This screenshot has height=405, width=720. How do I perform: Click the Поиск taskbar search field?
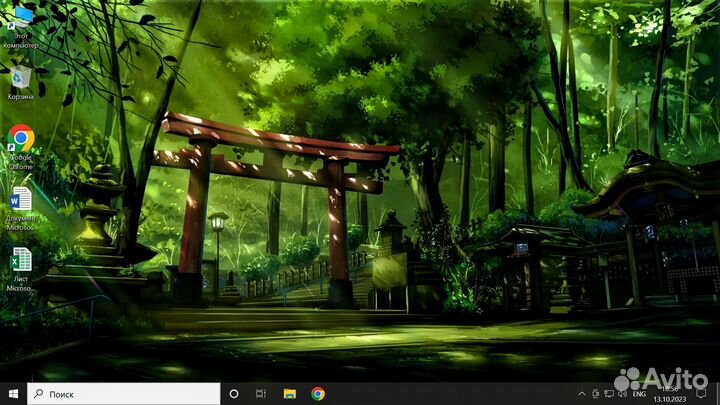coord(124,394)
